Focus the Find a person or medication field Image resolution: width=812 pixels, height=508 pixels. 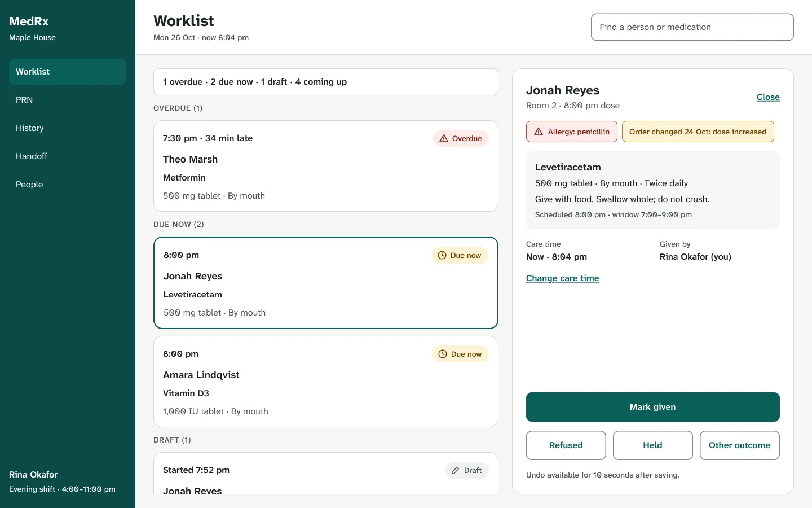pos(692,27)
